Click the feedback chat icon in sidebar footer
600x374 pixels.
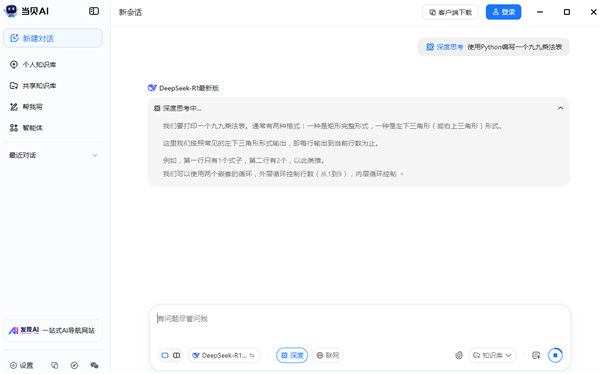55,365
